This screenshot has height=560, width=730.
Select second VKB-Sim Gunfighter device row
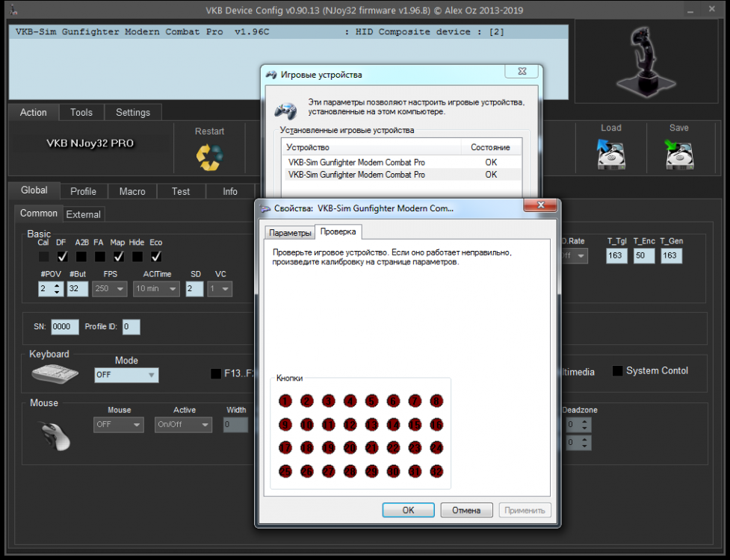coord(356,174)
